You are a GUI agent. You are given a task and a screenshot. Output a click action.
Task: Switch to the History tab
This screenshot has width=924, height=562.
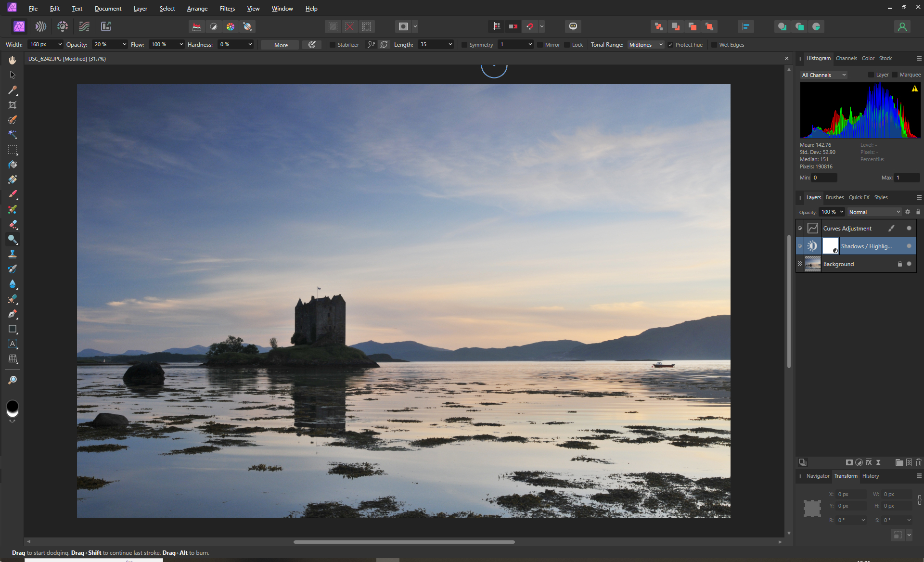[871, 476]
